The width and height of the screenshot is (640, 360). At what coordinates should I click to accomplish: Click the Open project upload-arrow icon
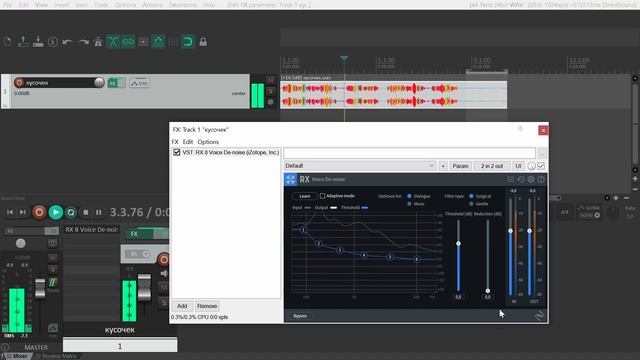pos(23,42)
